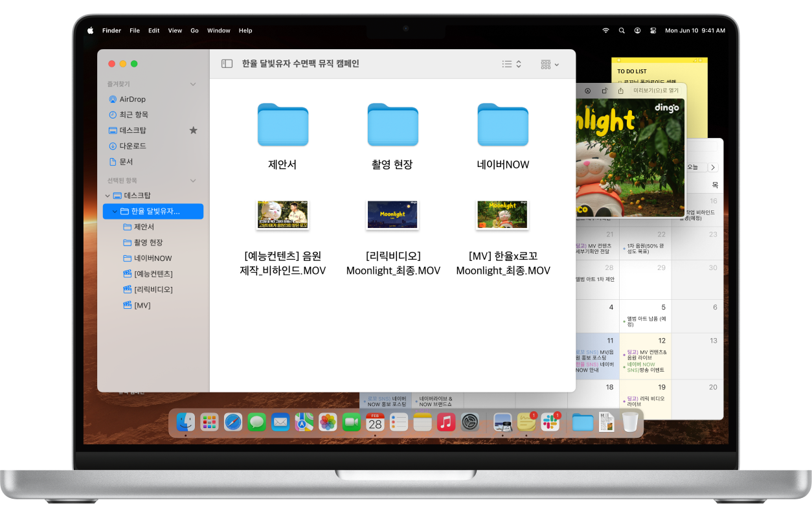Open Spotlight search in menu bar
The width and height of the screenshot is (812, 509).
coord(622,30)
